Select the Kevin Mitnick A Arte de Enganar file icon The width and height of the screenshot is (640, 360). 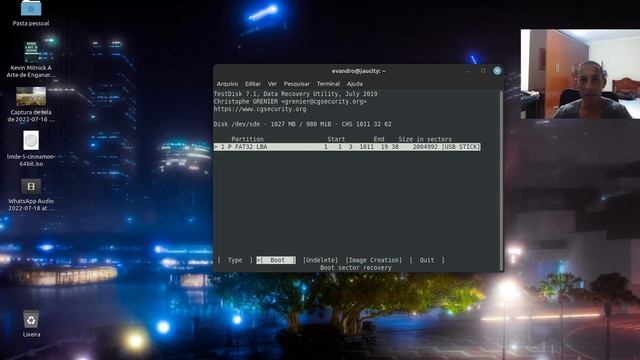[x=31, y=52]
